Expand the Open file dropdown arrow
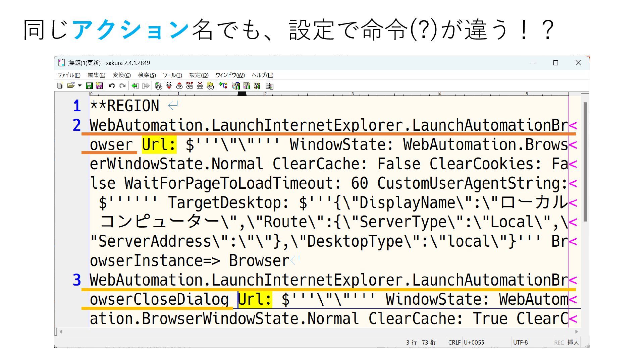Viewport: 644px width, 362px height. 79,85
